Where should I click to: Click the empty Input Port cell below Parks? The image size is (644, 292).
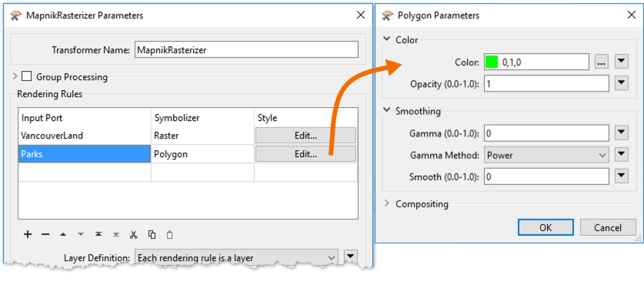coord(85,173)
